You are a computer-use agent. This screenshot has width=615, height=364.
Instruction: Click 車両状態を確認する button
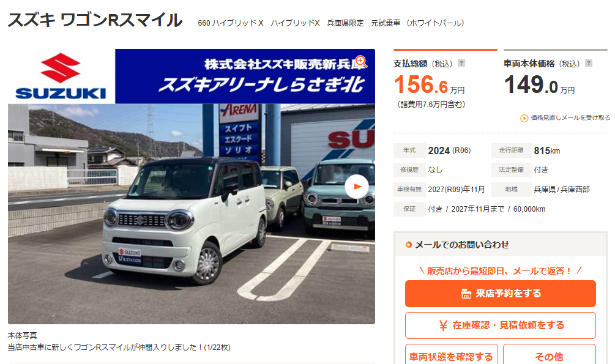click(x=452, y=355)
